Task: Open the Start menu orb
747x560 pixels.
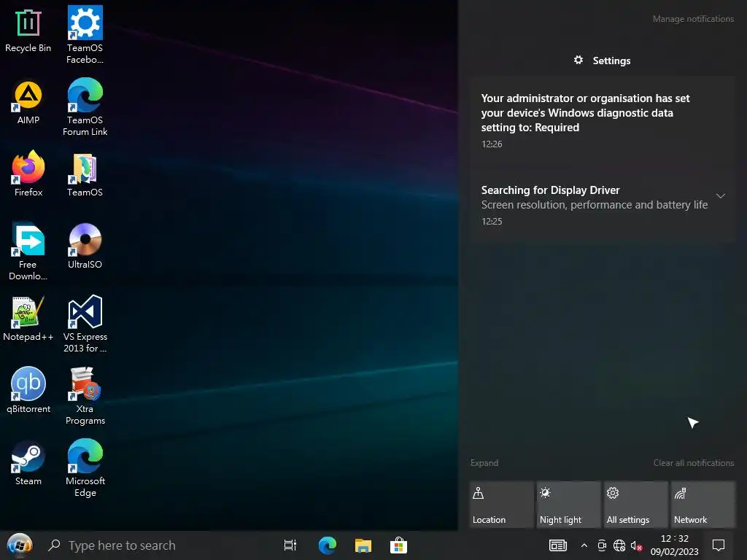Action: click(20, 545)
